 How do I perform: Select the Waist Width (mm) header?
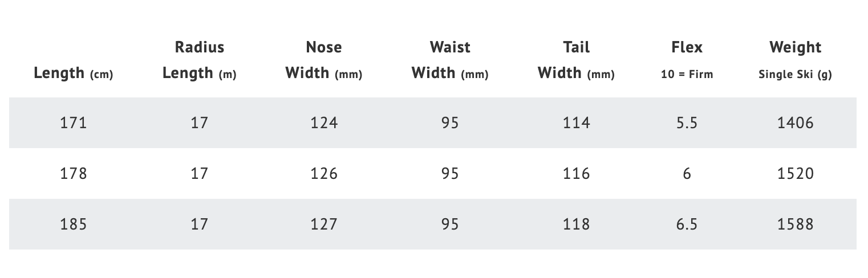pos(450,60)
